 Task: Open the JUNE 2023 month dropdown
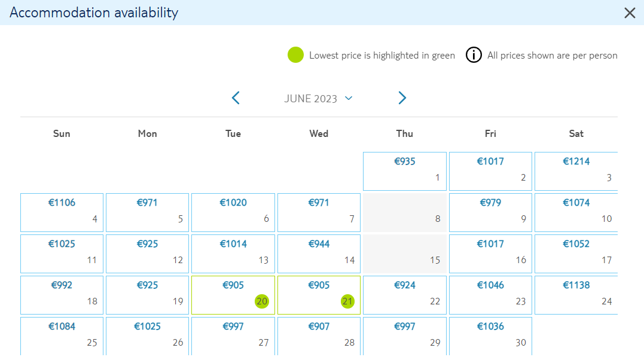pyautogui.click(x=318, y=99)
